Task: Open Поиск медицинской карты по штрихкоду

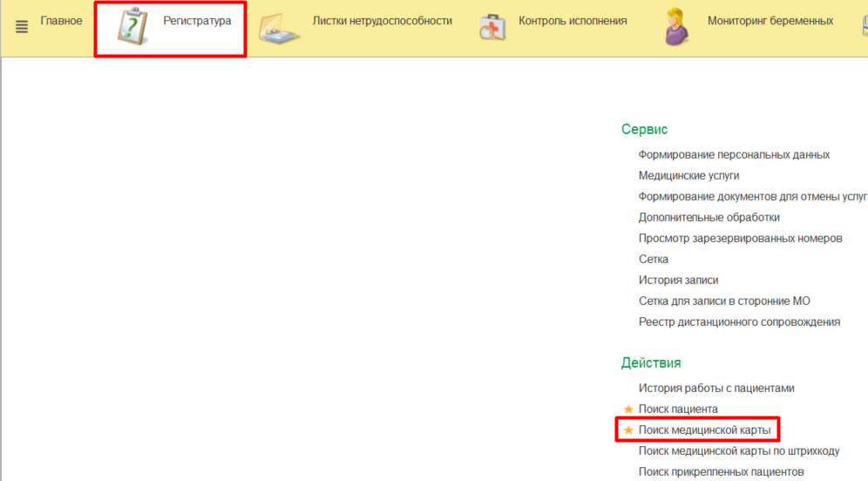Action: coord(738,451)
